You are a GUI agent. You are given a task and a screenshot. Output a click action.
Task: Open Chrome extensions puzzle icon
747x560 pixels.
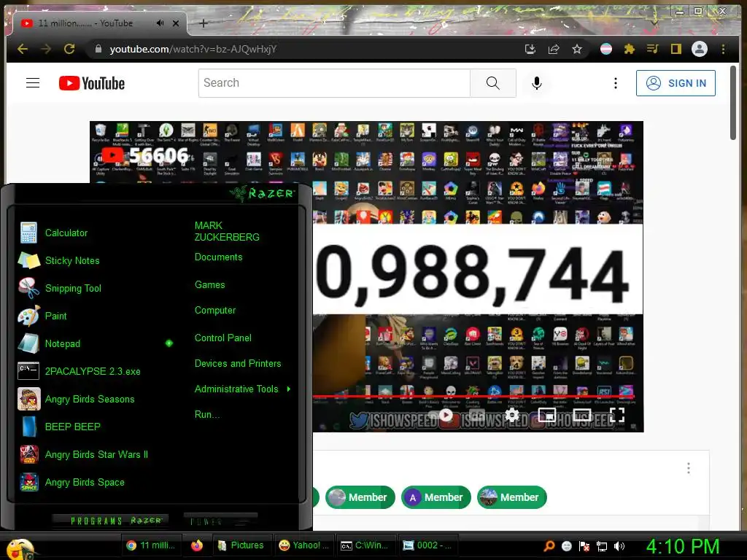click(x=630, y=49)
